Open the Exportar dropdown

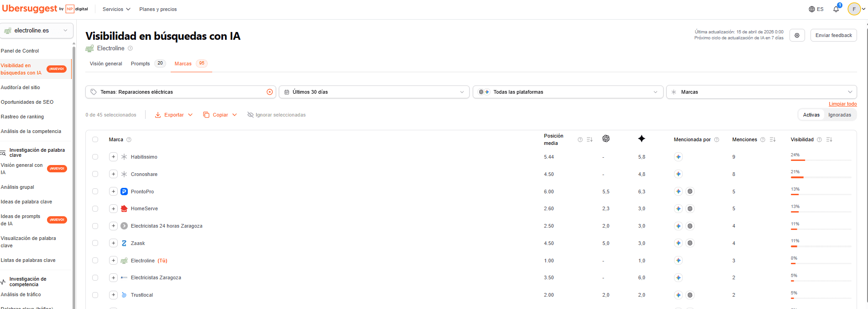point(174,115)
